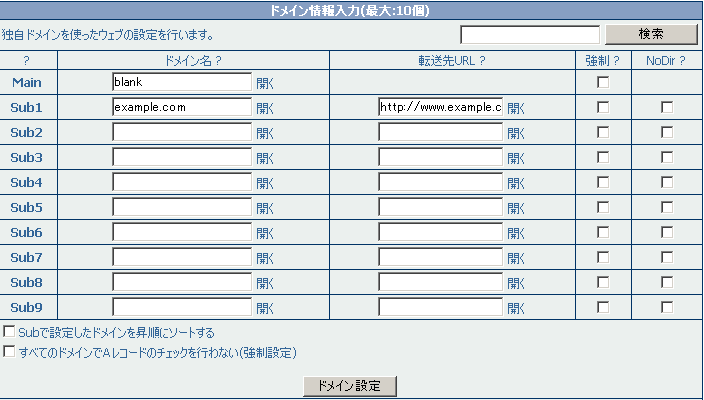
Task: Open the NoDir ? help header
Action: point(666,61)
